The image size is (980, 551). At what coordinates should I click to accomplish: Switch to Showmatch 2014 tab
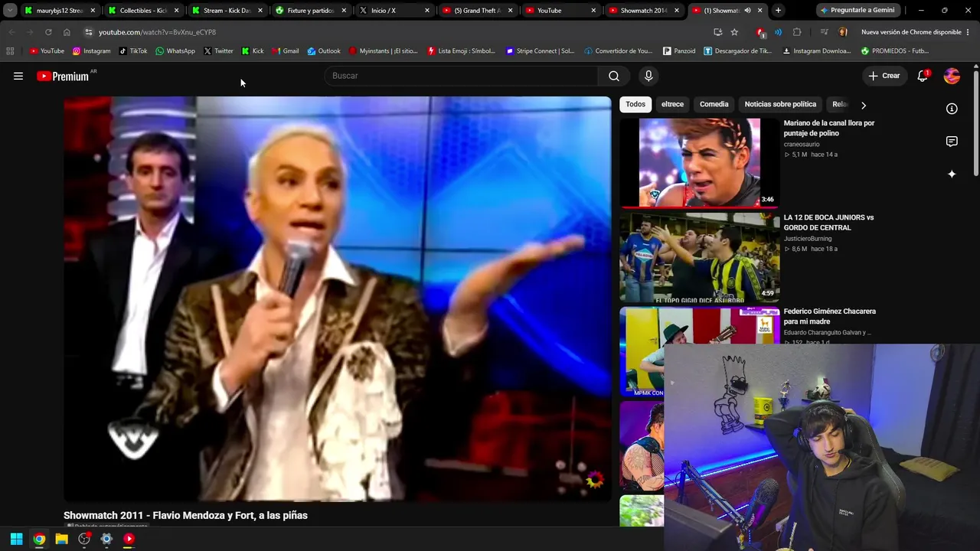645,11
